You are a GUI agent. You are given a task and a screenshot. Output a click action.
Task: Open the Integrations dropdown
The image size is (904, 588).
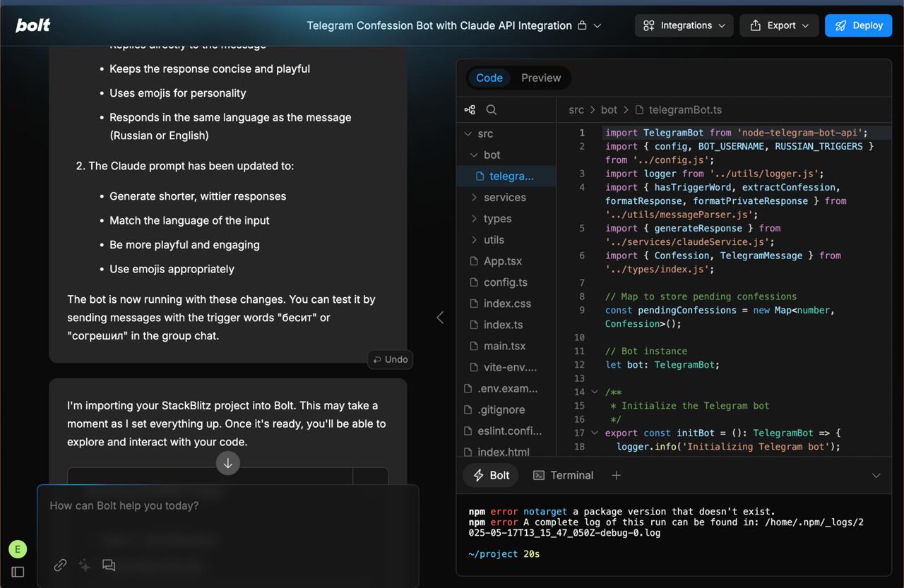coord(684,25)
